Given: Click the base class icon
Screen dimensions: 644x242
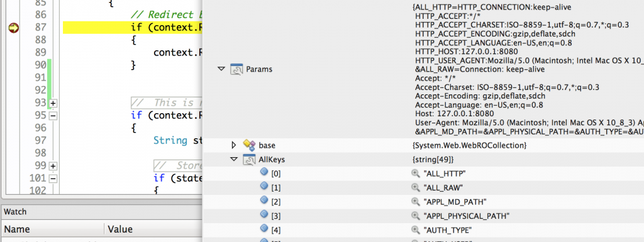Looking at the screenshot, I should point(249,145).
